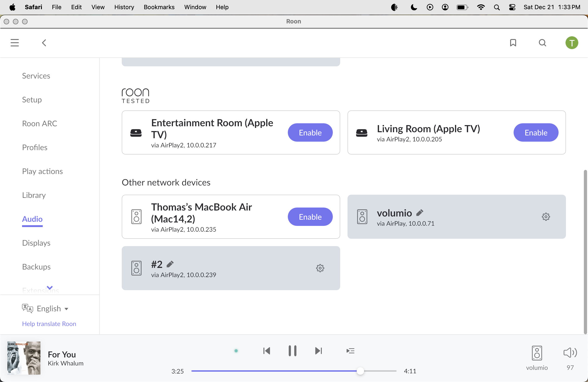Rename volumio using the pencil icon
This screenshot has width=588, height=382.
tap(419, 213)
